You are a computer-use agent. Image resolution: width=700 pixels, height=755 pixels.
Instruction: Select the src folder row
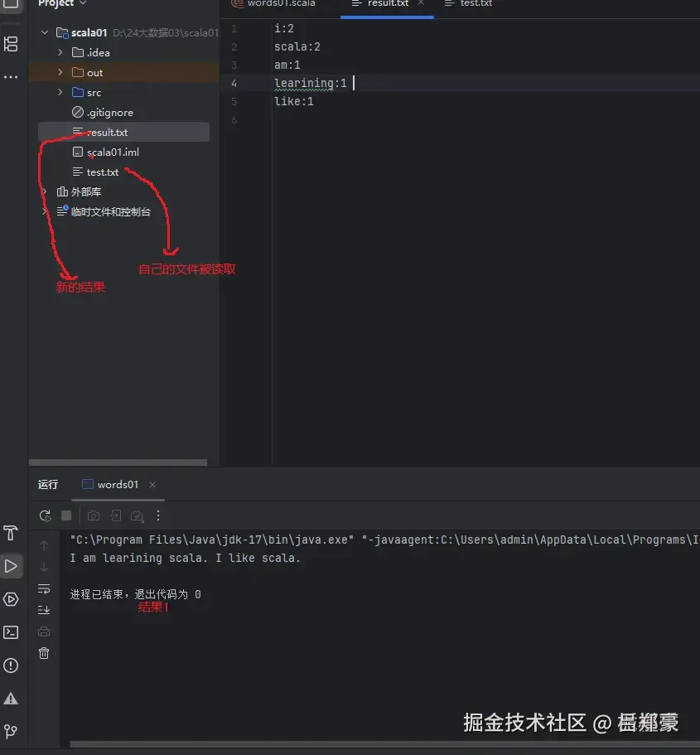coord(123,93)
